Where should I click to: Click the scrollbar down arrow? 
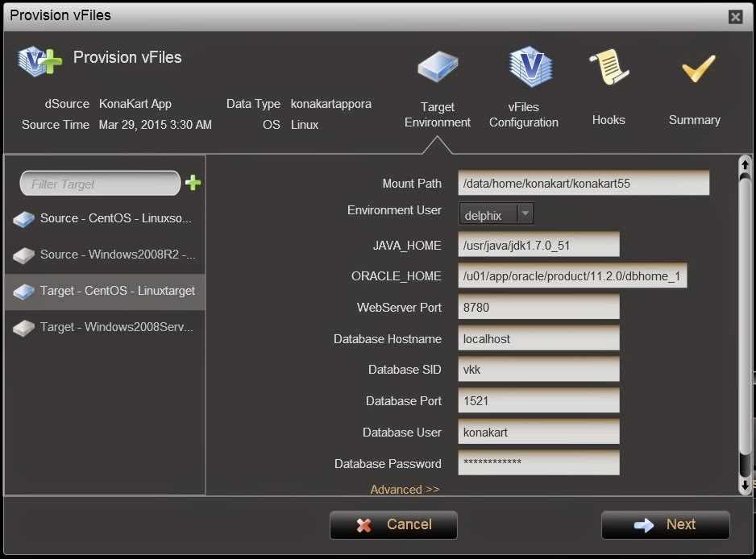(x=745, y=485)
